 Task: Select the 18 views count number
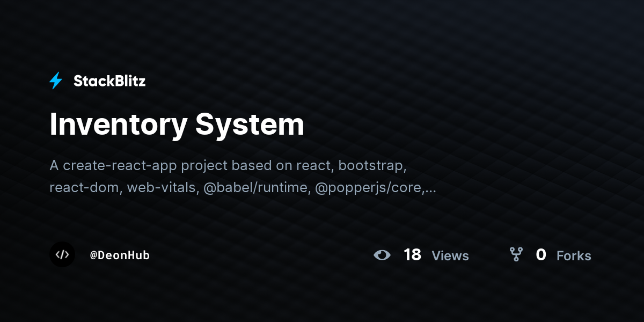(x=412, y=255)
